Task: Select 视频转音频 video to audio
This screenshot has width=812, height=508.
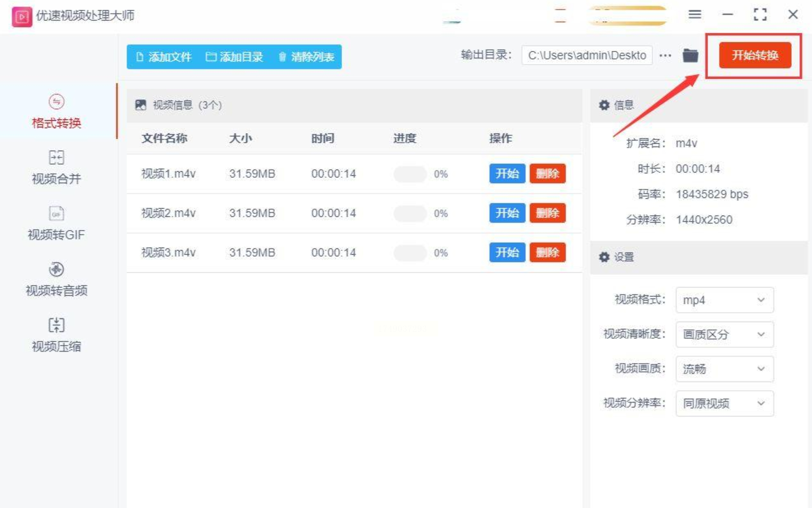Action: coord(57,279)
